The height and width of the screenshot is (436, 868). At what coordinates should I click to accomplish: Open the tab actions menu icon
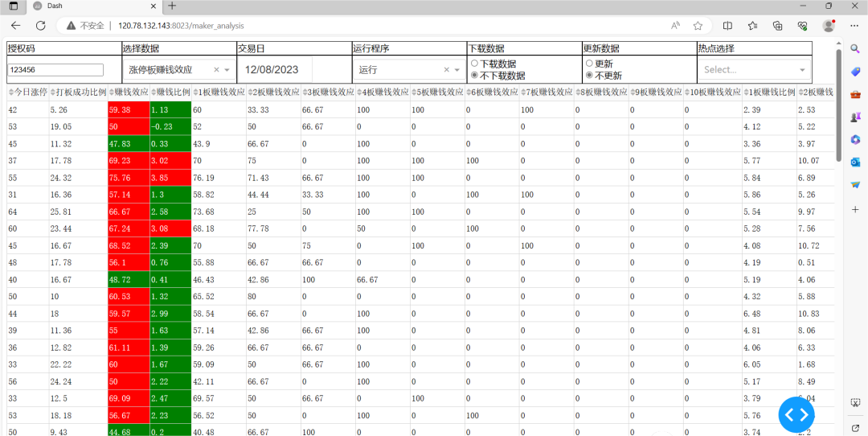pos(14,6)
